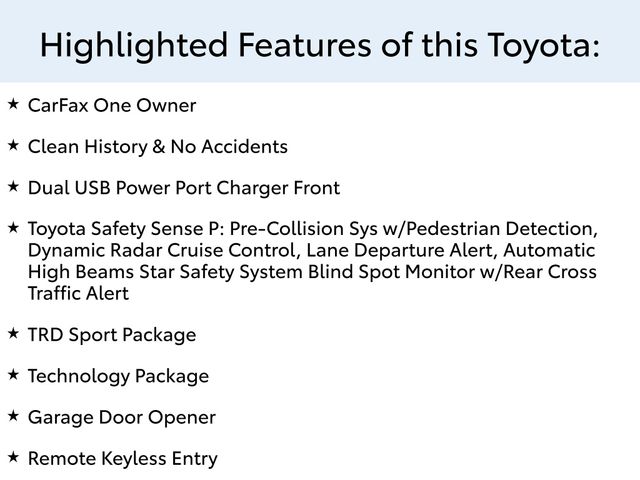This screenshot has width=640, height=480.
Task: Click the star beside Toyota Safety Sense P
Action: click(13, 227)
